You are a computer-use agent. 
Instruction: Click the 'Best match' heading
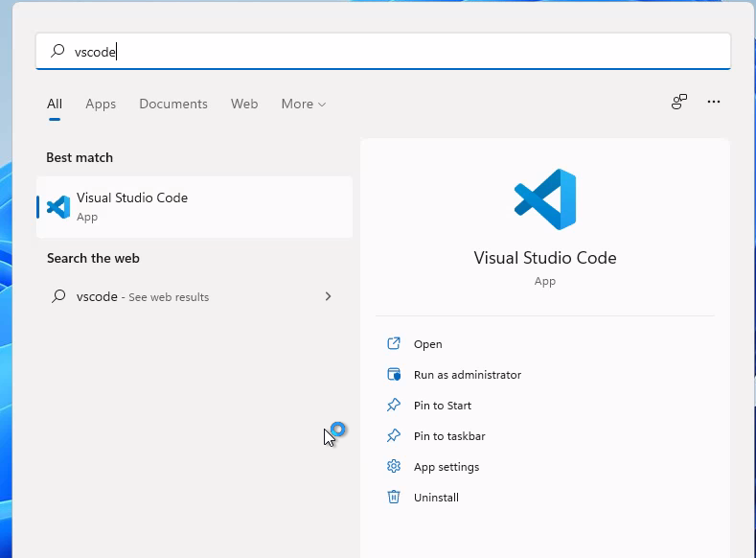click(80, 157)
